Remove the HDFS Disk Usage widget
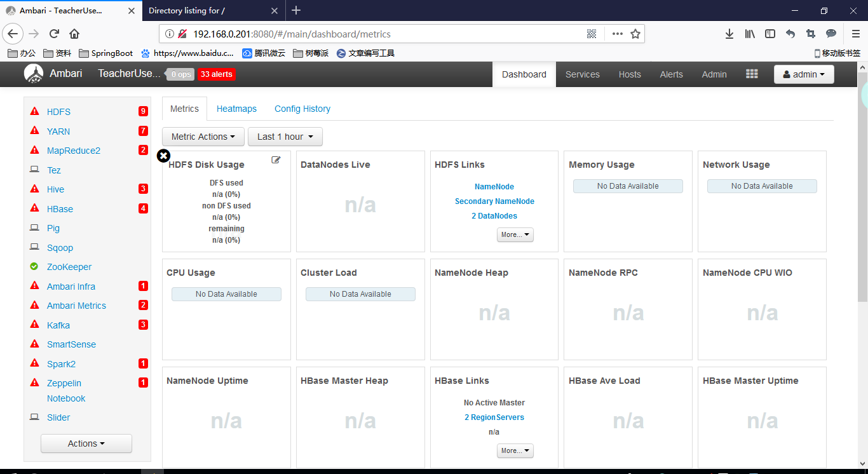The width and height of the screenshot is (868, 474). 163,156
